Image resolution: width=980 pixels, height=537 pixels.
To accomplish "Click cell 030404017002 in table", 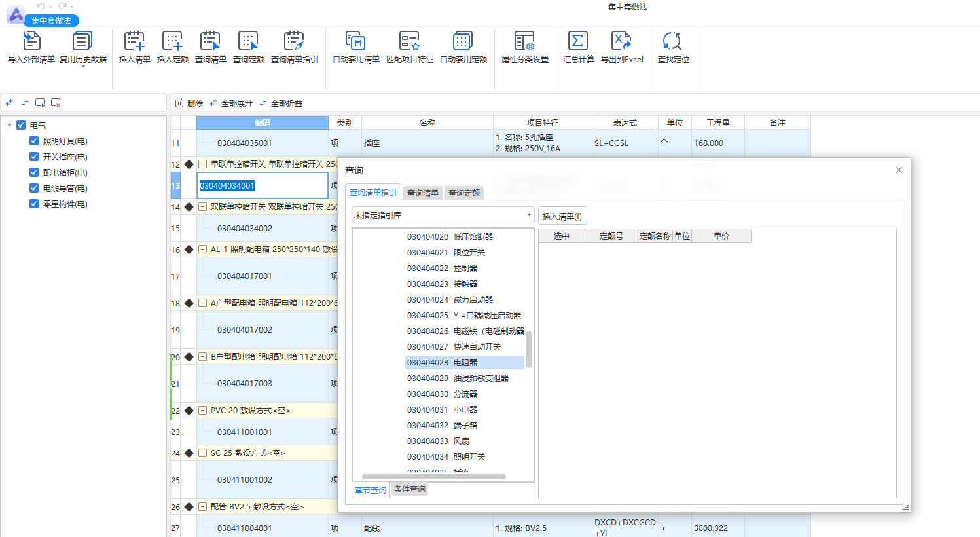I will pos(263,329).
